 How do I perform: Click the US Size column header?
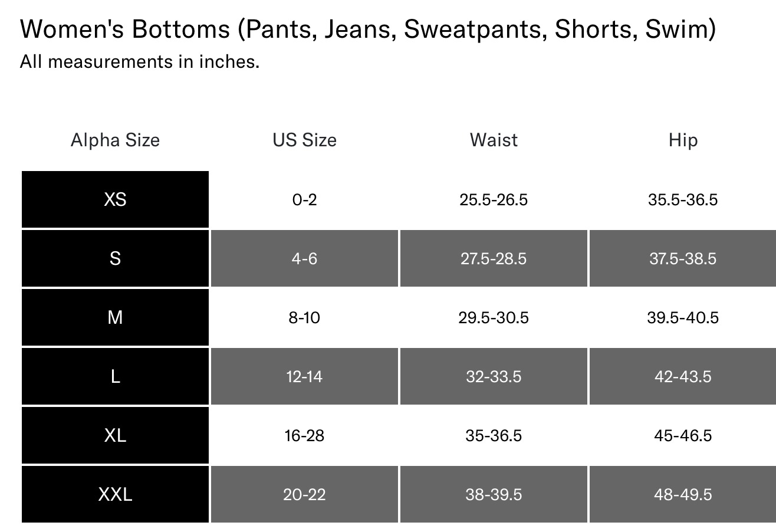(304, 140)
